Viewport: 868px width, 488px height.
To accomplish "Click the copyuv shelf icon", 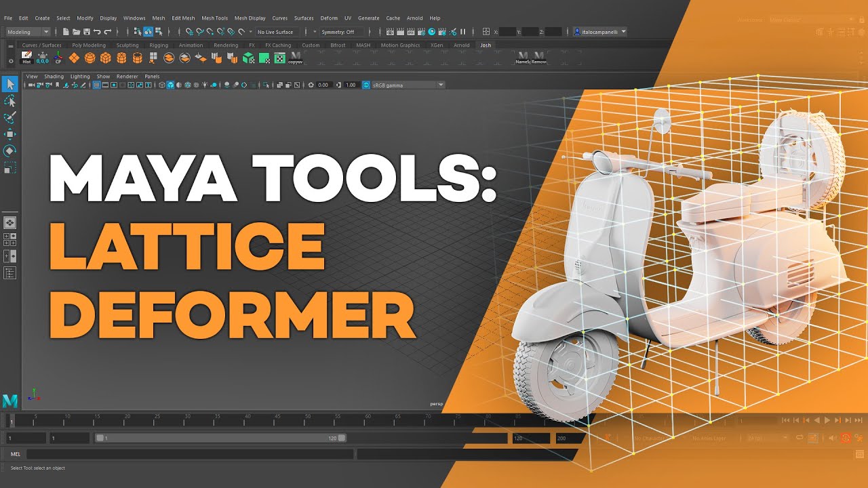I will 295,58.
